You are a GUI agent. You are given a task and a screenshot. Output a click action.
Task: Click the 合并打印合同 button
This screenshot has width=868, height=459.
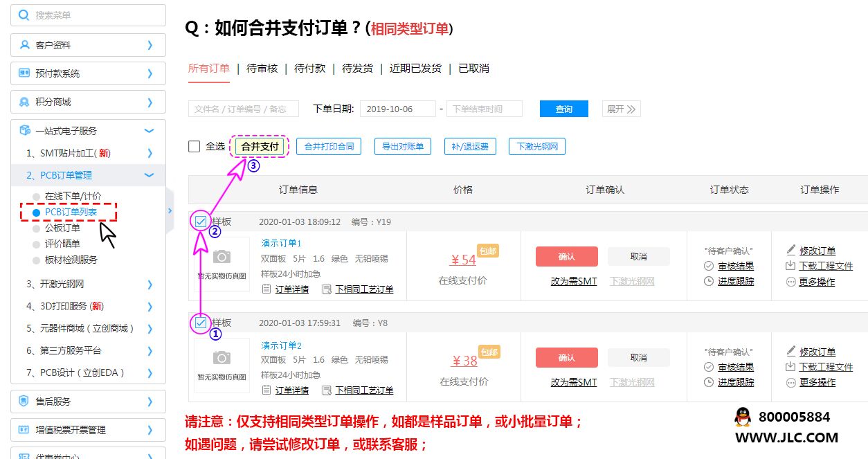click(x=329, y=146)
